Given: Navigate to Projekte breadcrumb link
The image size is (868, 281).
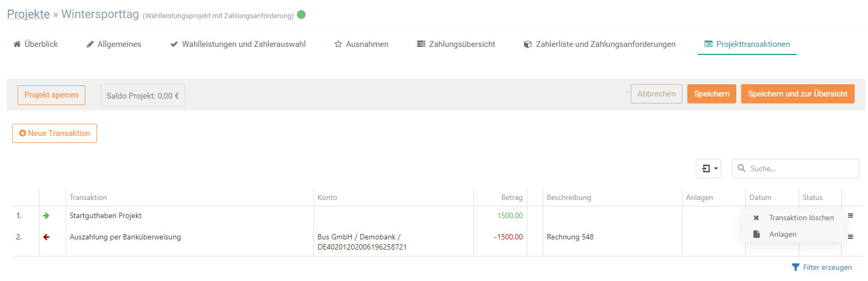Looking at the screenshot, I should 28,14.
